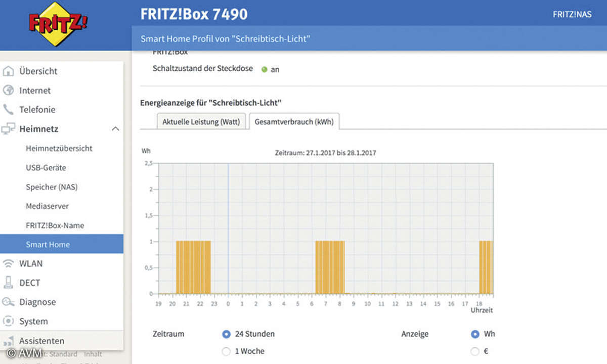Go to Internet menu

35,90
